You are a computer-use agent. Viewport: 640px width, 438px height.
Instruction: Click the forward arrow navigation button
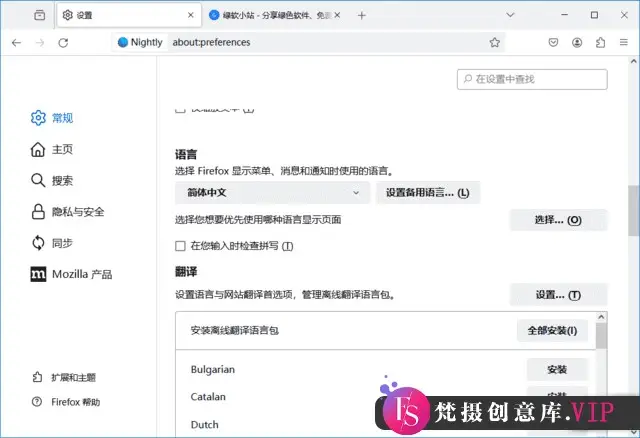(40, 42)
